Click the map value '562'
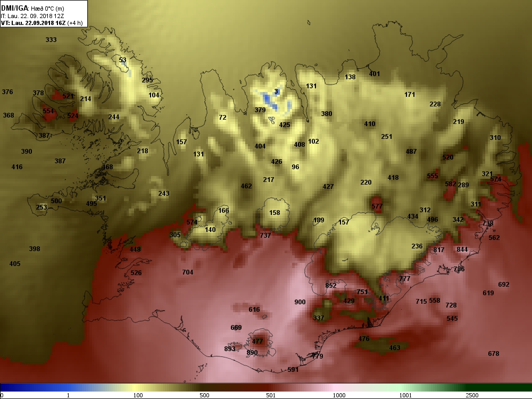 [494, 238]
